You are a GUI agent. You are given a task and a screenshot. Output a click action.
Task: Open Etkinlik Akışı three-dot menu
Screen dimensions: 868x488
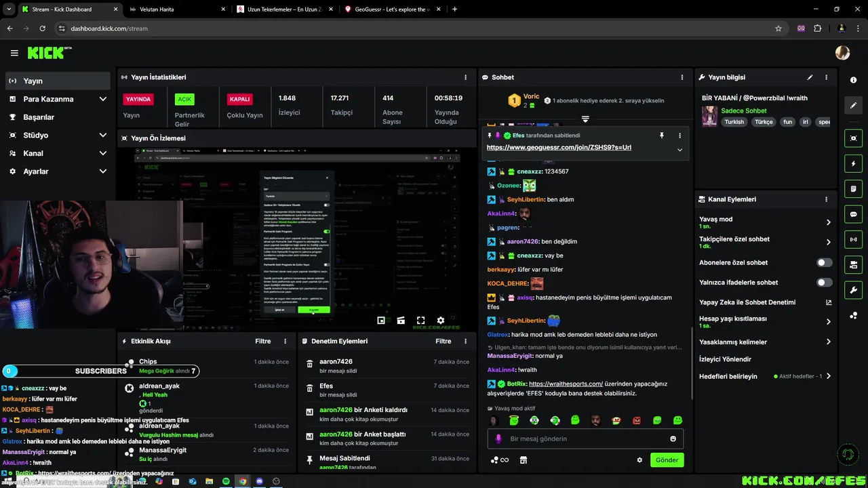[285, 342]
